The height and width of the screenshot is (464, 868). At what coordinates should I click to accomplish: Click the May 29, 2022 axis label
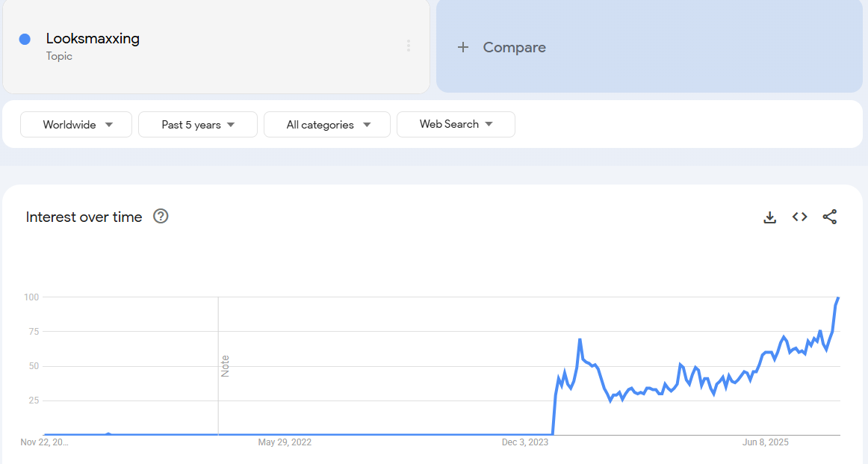point(285,442)
